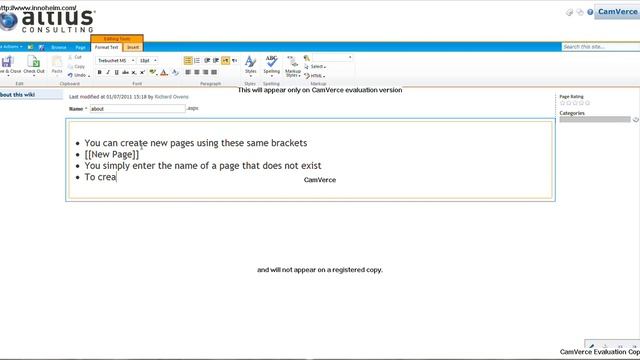The width and height of the screenshot is (640, 360).
Task: Click the Search this site field
Action: pyautogui.click(x=600, y=47)
